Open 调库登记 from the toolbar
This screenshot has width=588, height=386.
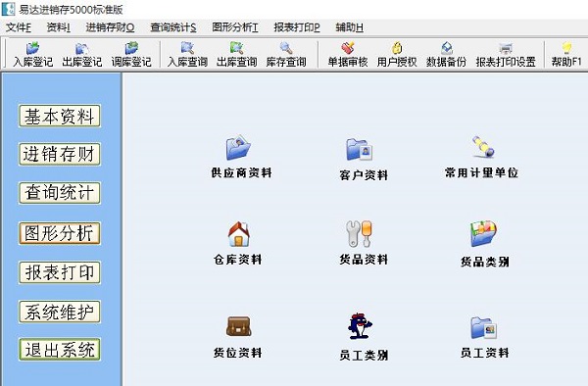click(131, 55)
